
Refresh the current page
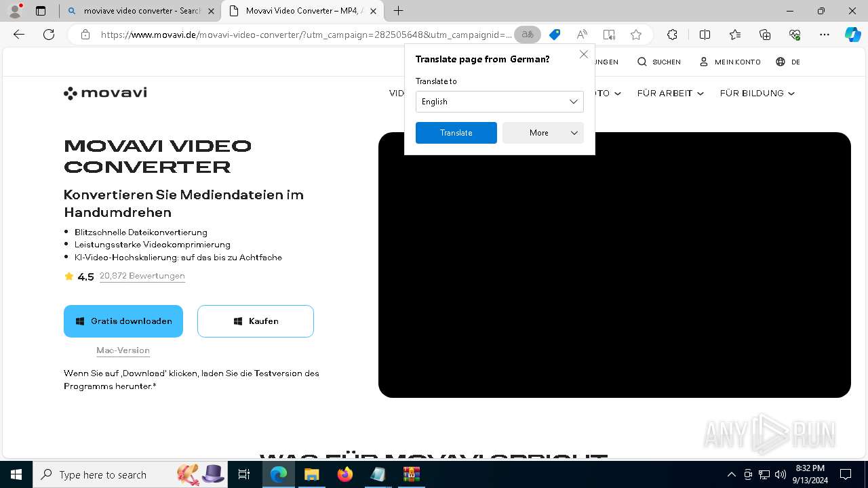click(49, 35)
